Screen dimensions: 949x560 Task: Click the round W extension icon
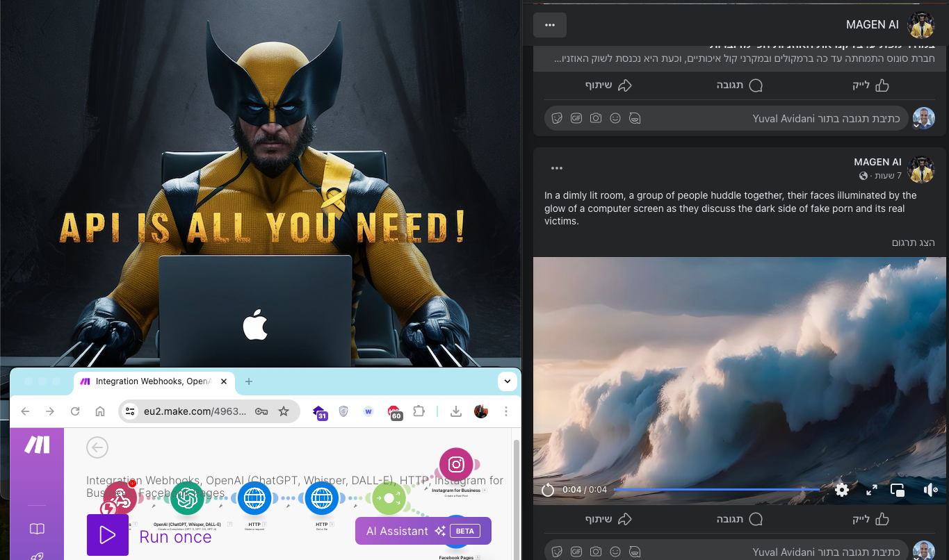click(368, 411)
